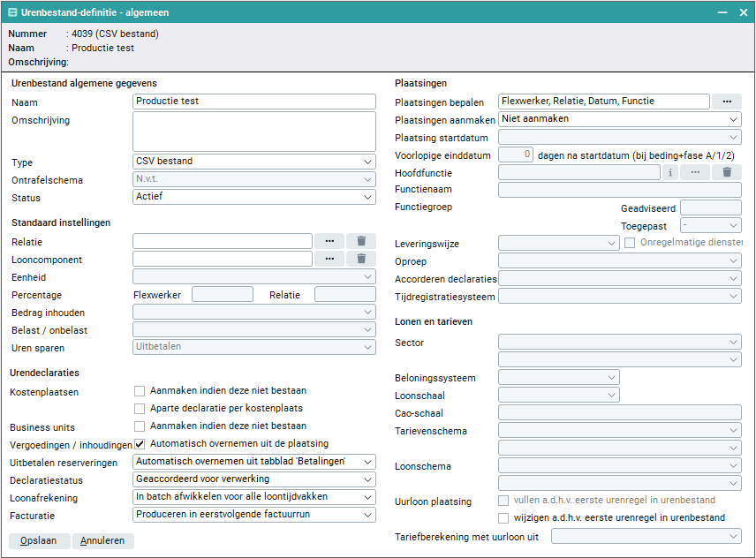Open the Type dropdown showing CSV bestand

(254, 162)
